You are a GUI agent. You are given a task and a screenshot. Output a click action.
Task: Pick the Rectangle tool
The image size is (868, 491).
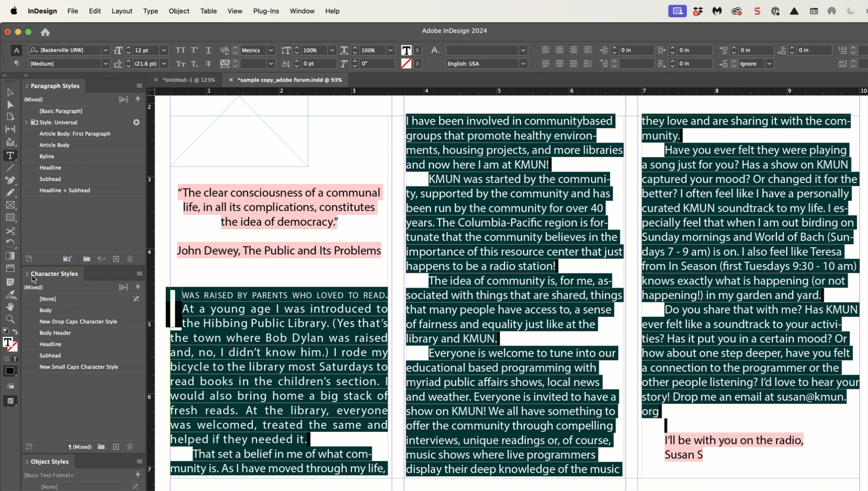[x=10, y=218]
